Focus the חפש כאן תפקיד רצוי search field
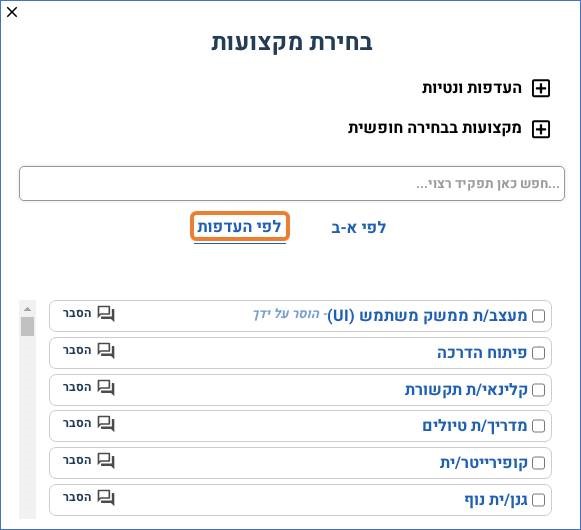The image size is (581, 530). 292,184
